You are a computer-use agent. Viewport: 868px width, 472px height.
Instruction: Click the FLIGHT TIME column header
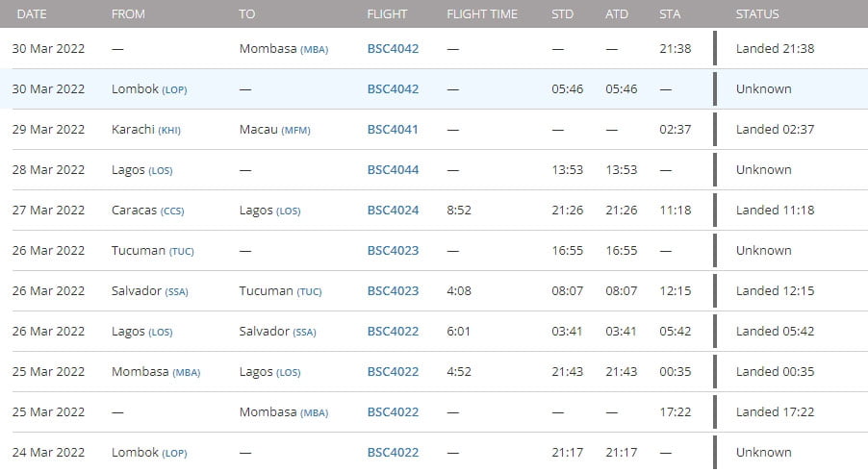tap(482, 13)
